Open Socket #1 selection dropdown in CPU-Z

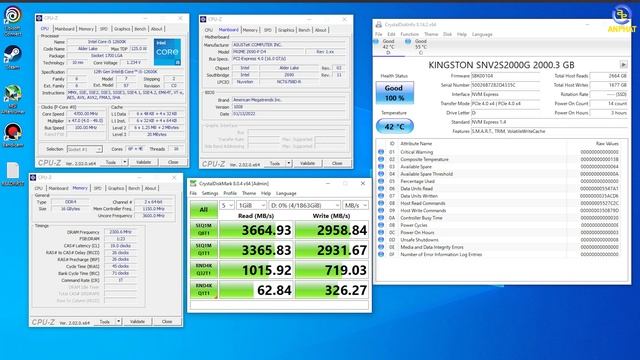tap(84, 149)
